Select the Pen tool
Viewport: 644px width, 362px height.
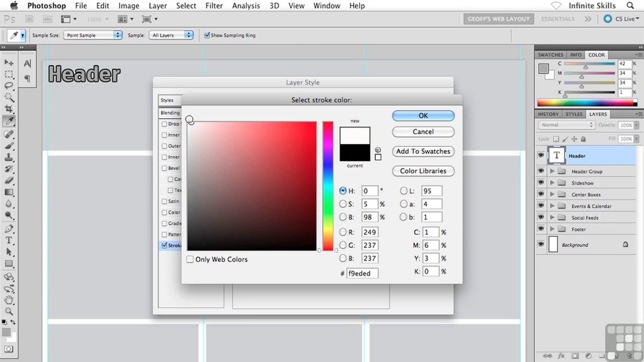click(9, 228)
